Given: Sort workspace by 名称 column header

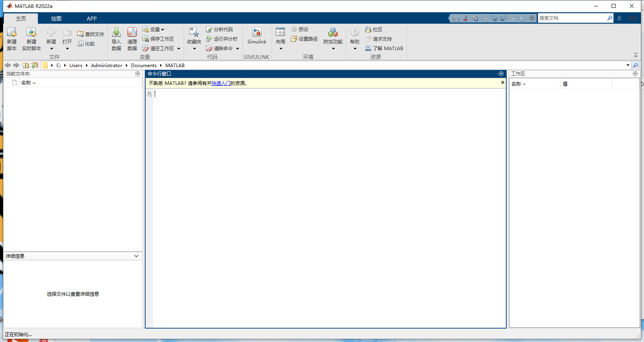Looking at the screenshot, I should [534, 84].
